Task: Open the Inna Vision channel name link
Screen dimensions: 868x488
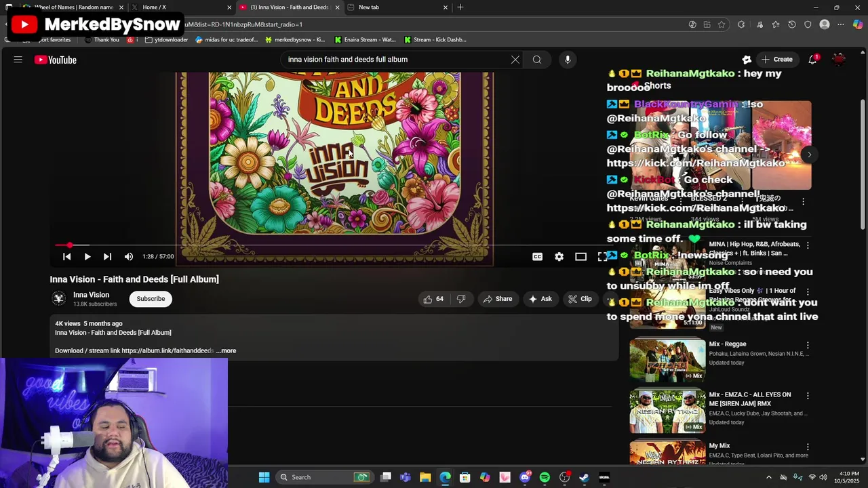Action: [x=91, y=295]
